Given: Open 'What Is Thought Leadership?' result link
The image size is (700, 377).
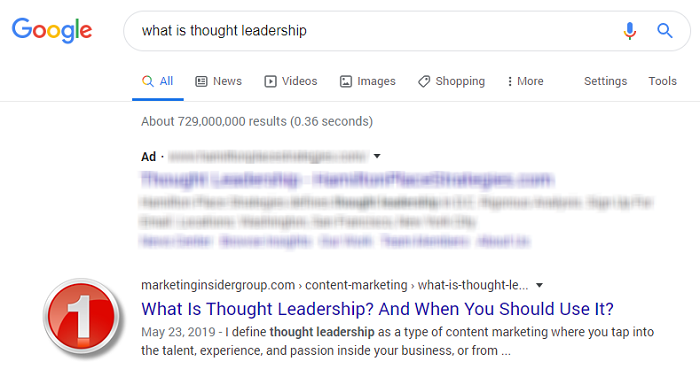Looking at the screenshot, I should tap(377, 309).
